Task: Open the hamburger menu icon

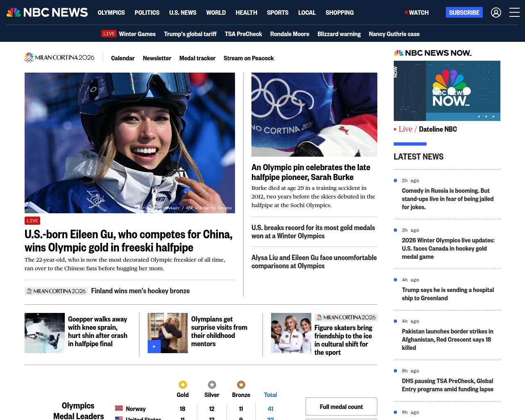Action: 514,13
